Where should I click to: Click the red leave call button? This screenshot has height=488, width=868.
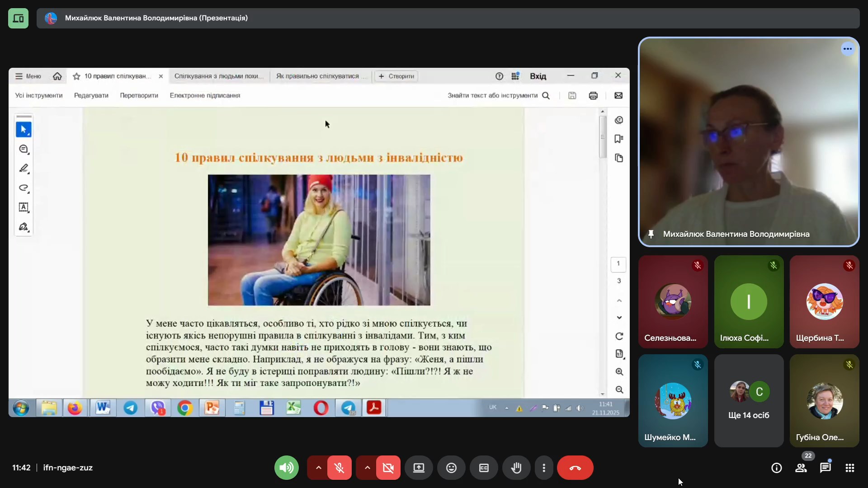point(575,468)
